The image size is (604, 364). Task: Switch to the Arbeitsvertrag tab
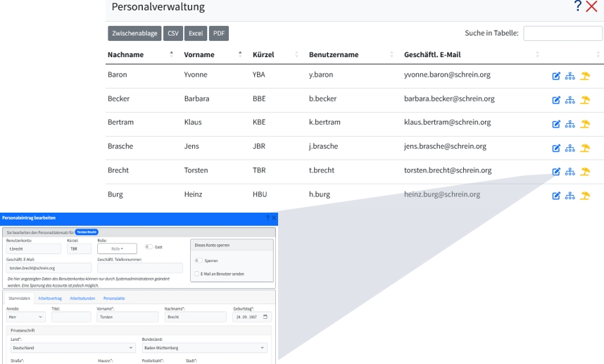tap(49, 299)
